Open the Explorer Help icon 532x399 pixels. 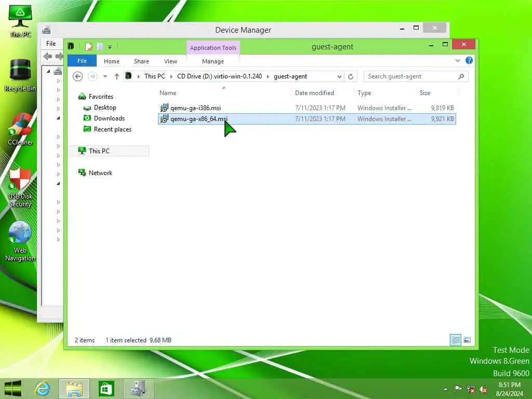click(469, 60)
